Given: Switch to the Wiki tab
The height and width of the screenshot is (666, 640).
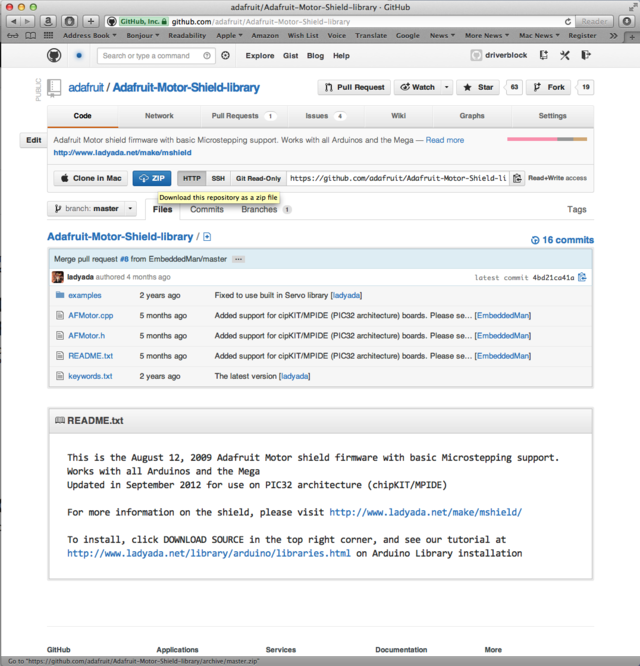Looking at the screenshot, I should (398, 116).
